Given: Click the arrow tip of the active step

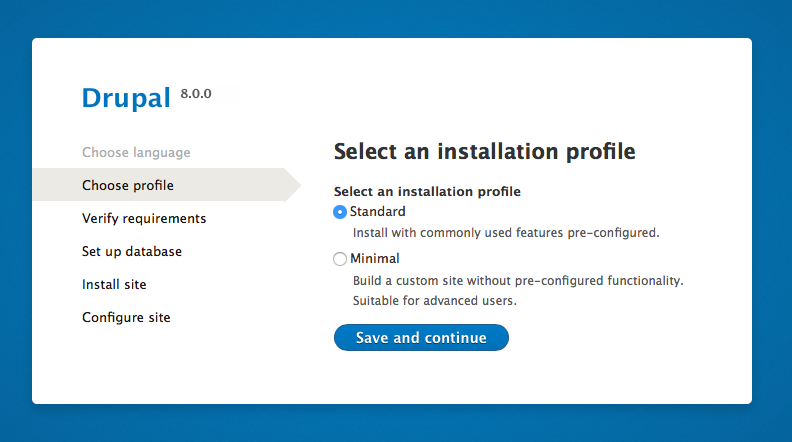Looking at the screenshot, I should tap(293, 185).
